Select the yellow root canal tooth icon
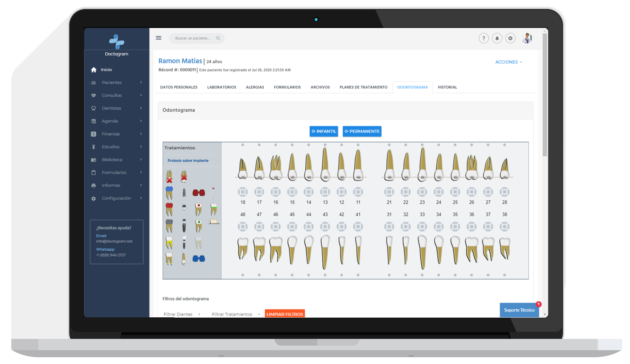Image resolution: width=630 pixels, height=364 pixels. click(169, 242)
